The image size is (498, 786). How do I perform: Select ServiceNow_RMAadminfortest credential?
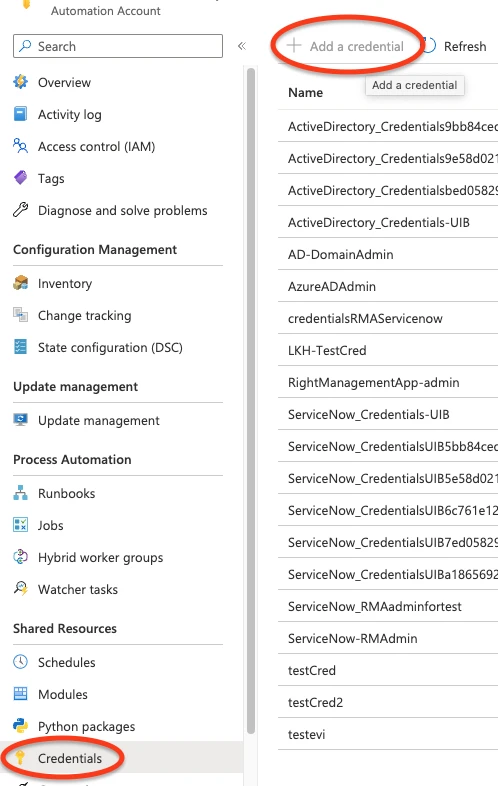pyautogui.click(x=388, y=607)
